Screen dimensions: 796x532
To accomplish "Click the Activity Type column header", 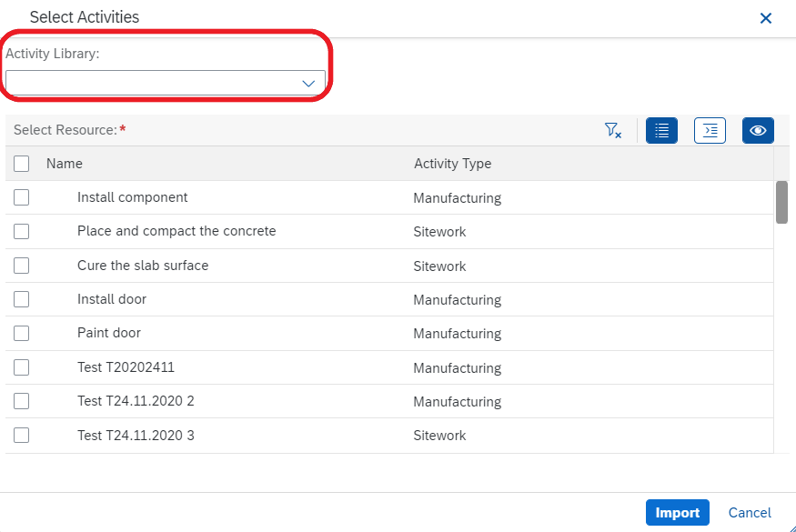I will coord(452,164).
